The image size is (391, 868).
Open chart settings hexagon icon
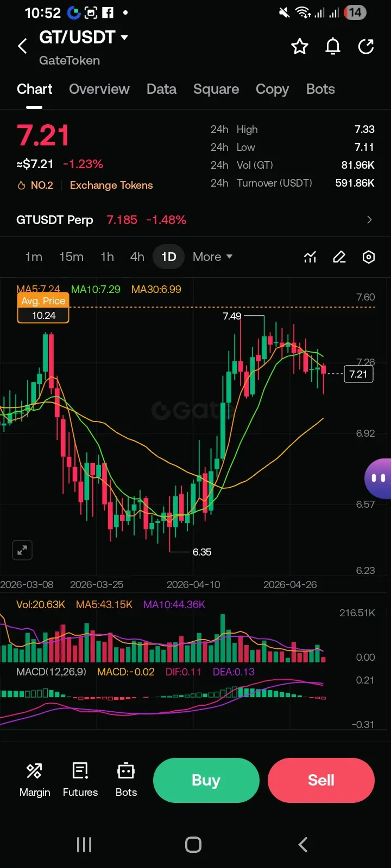pos(369,257)
